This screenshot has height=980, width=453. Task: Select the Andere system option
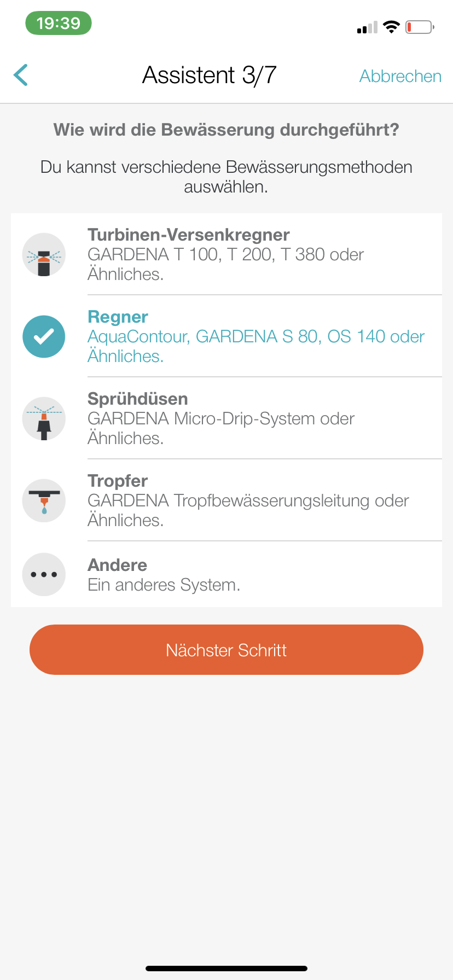[x=118, y=565]
